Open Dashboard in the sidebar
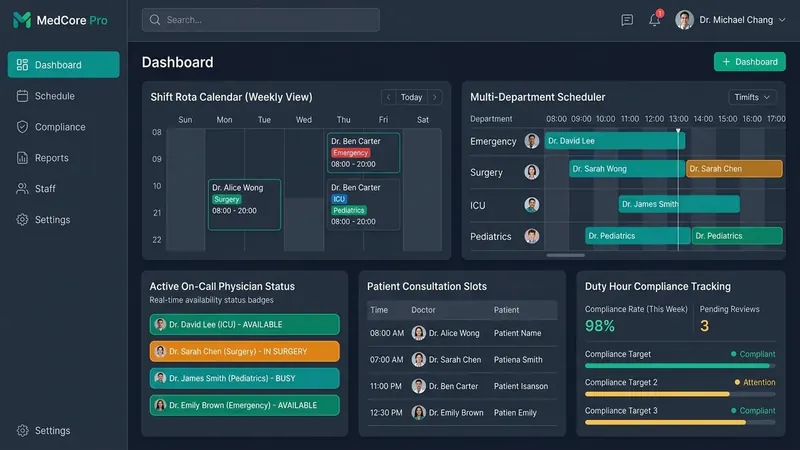 (64, 65)
